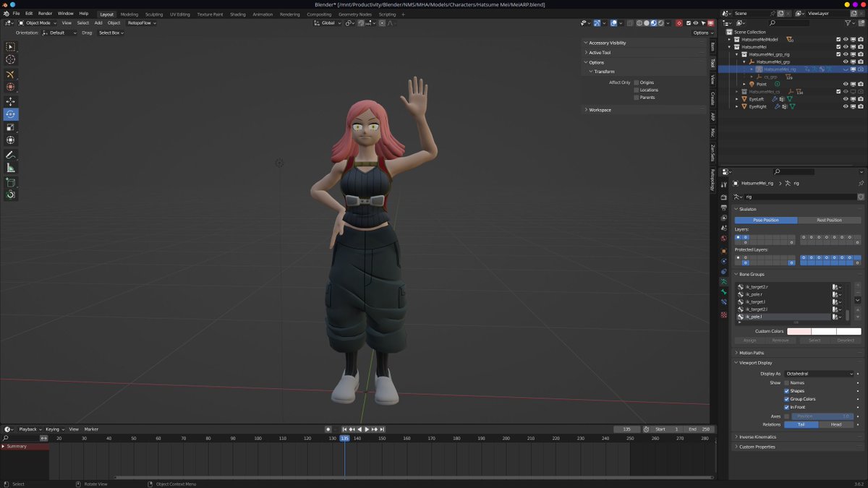Hide HatsumeMeiModel collection in viewport

click(846, 40)
